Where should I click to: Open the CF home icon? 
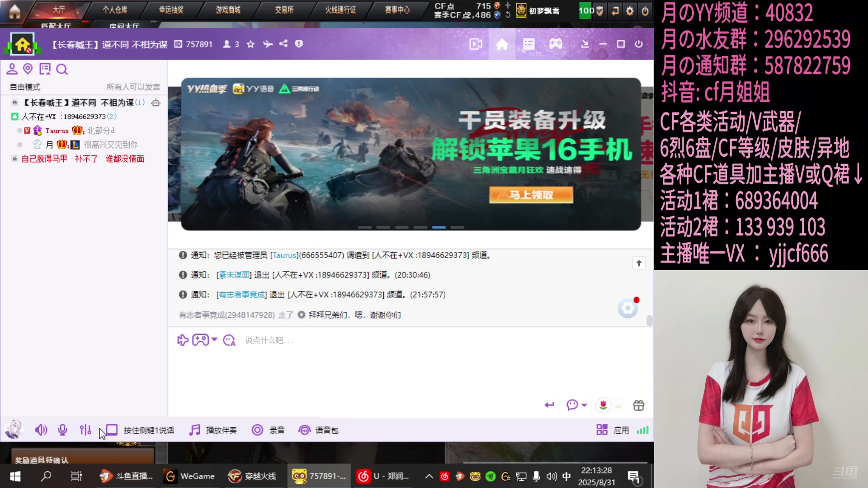[x=14, y=11]
